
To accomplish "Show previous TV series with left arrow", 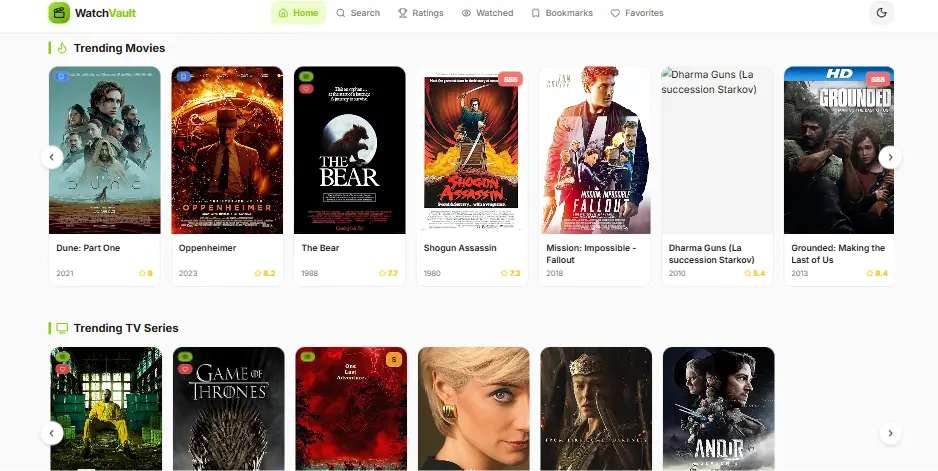I will coord(52,433).
